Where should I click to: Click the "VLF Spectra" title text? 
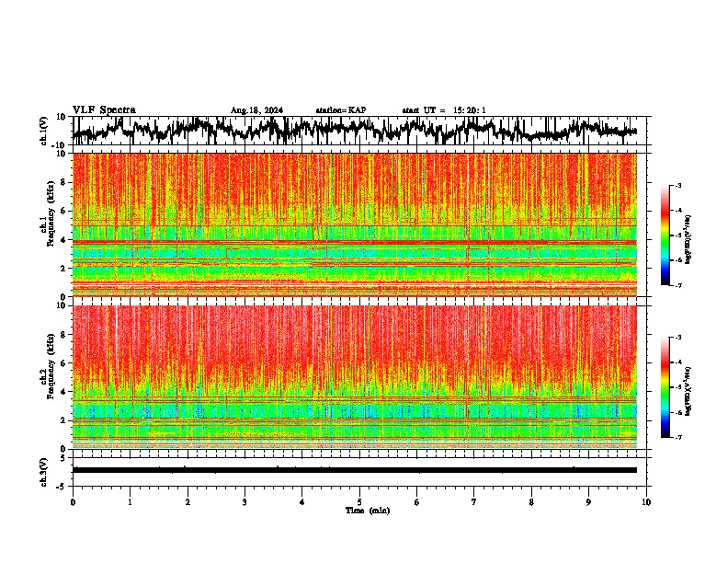(104, 110)
